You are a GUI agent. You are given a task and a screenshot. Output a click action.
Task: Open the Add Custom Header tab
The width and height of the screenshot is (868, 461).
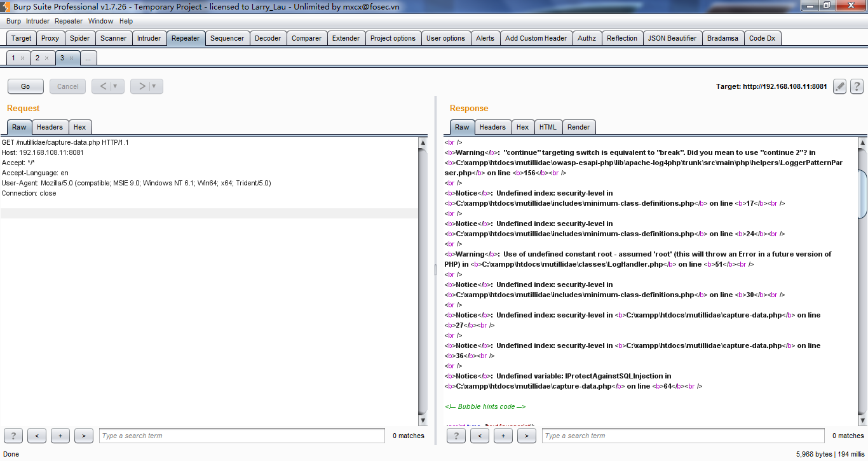tap(536, 38)
